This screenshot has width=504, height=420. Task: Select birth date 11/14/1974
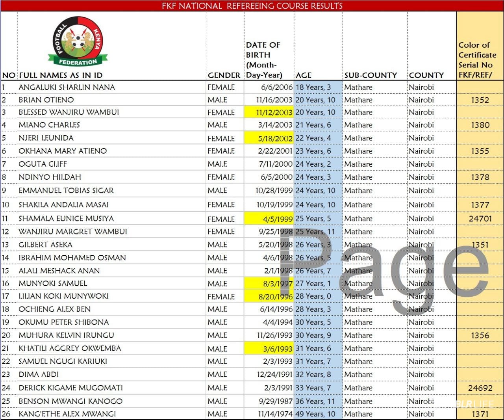[275, 414]
